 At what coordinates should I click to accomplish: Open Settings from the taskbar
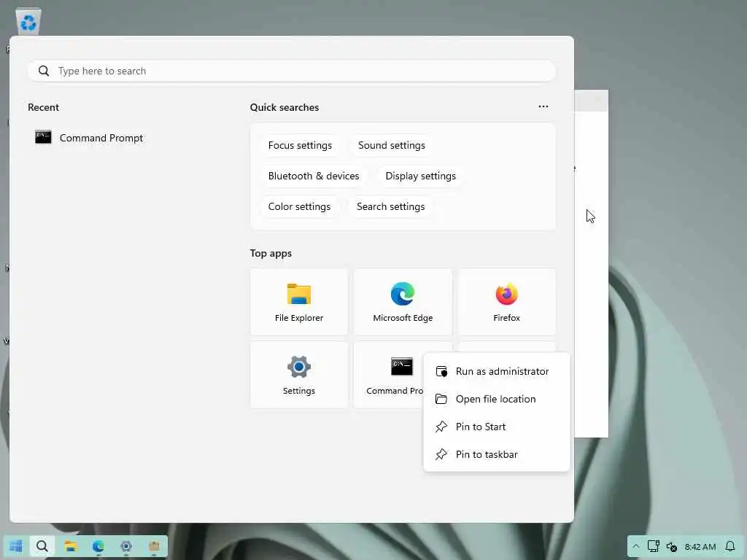coord(125,546)
